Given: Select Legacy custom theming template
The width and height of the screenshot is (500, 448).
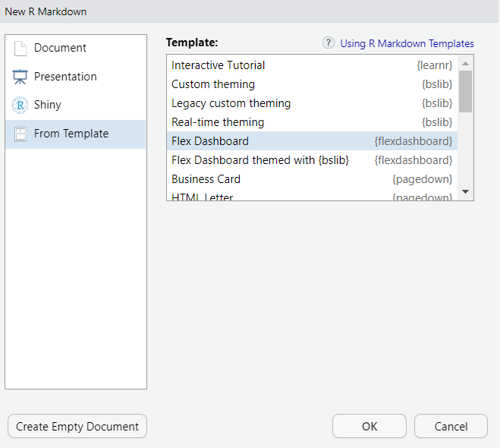Looking at the screenshot, I should coord(231,103).
